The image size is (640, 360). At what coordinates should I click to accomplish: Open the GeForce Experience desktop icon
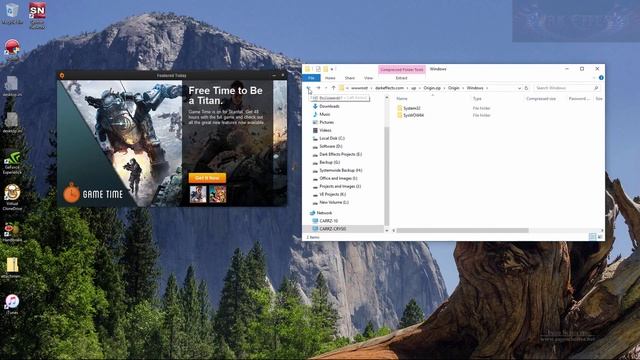click(12, 162)
